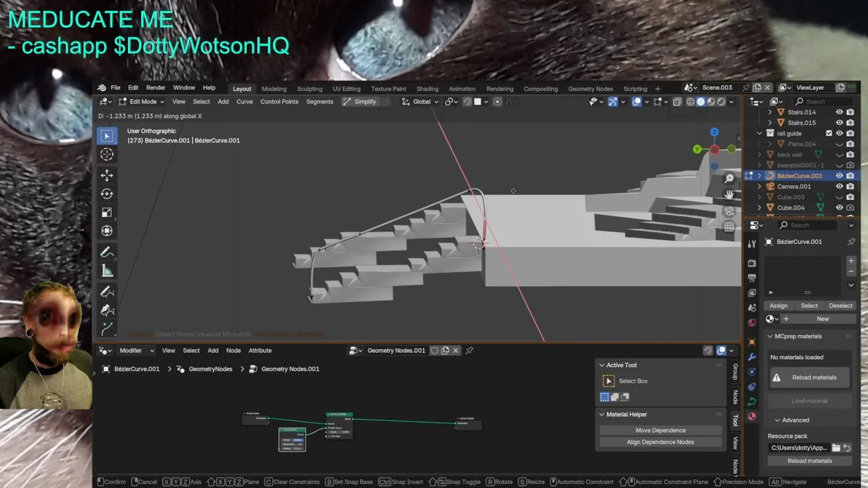This screenshot has height=488, width=868.
Task: Select the Annotate tool
Action: [107, 252]
